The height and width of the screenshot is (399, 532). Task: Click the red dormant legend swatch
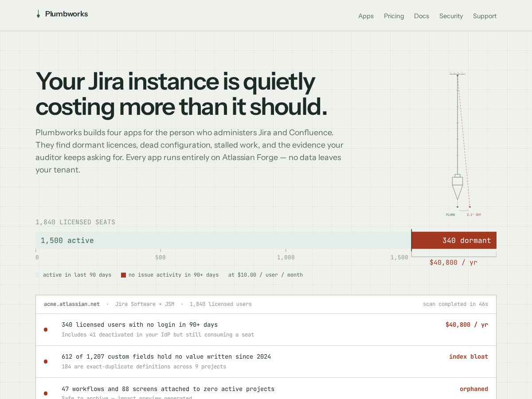[x=123, y=275]
